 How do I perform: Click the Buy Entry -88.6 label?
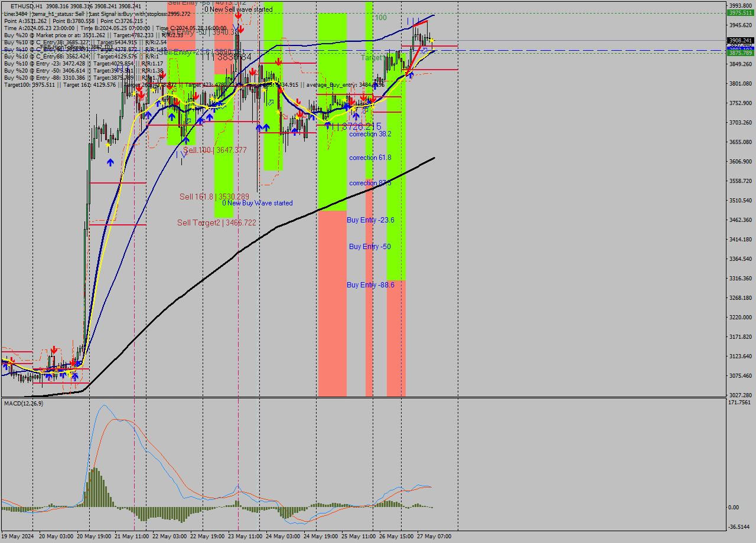[370, 285]
